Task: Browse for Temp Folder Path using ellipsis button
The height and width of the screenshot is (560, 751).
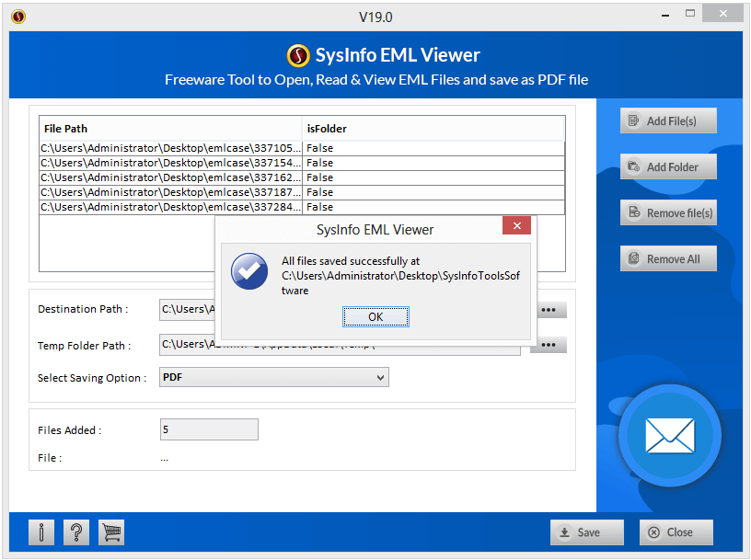Action: (x=549, y=345)
